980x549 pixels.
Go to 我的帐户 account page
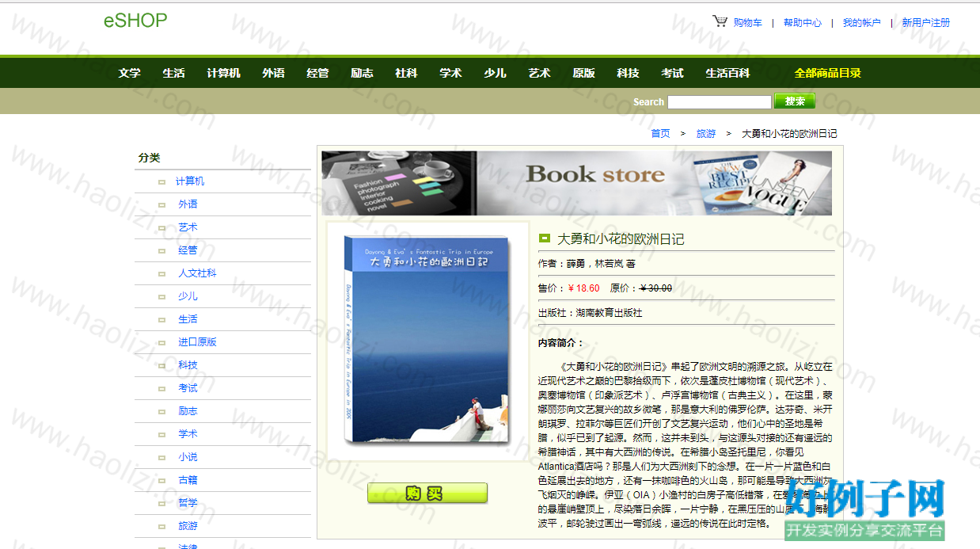coord(861,23)
